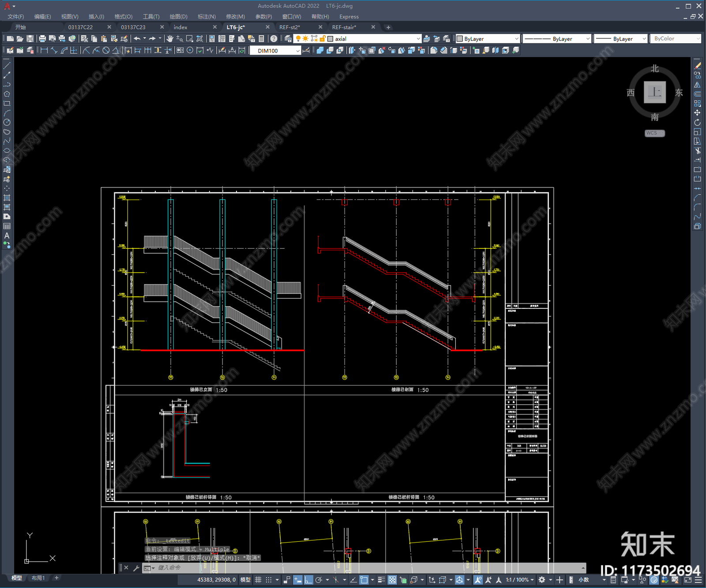
Task: Click the Design Center calculator icon
Action: [x=261, y=39]
